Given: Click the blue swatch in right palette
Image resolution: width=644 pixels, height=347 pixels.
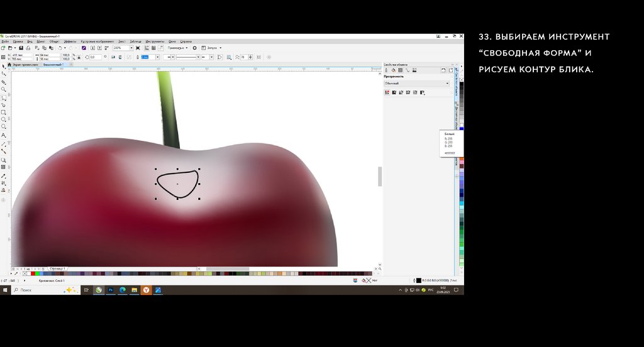Looking at the screenshot, I should click(462, 129).
